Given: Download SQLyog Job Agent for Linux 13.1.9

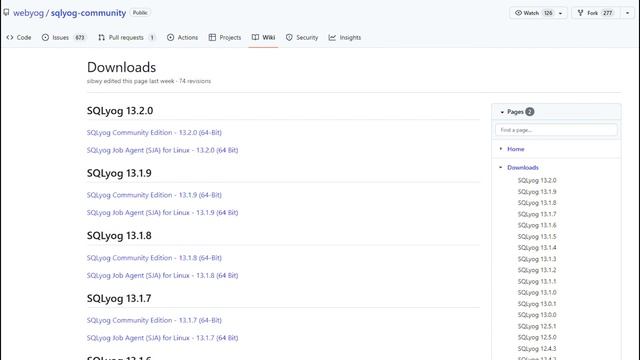Looking at the screenshot, I should coord(162,213).
